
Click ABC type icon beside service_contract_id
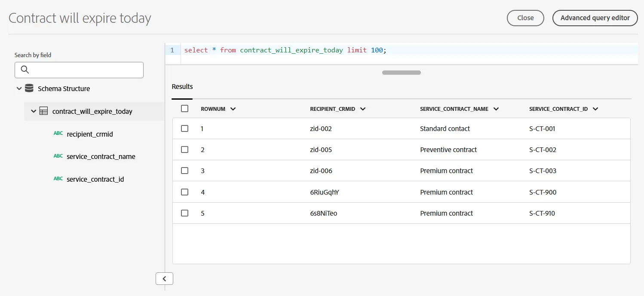click(x=58, y=179)
